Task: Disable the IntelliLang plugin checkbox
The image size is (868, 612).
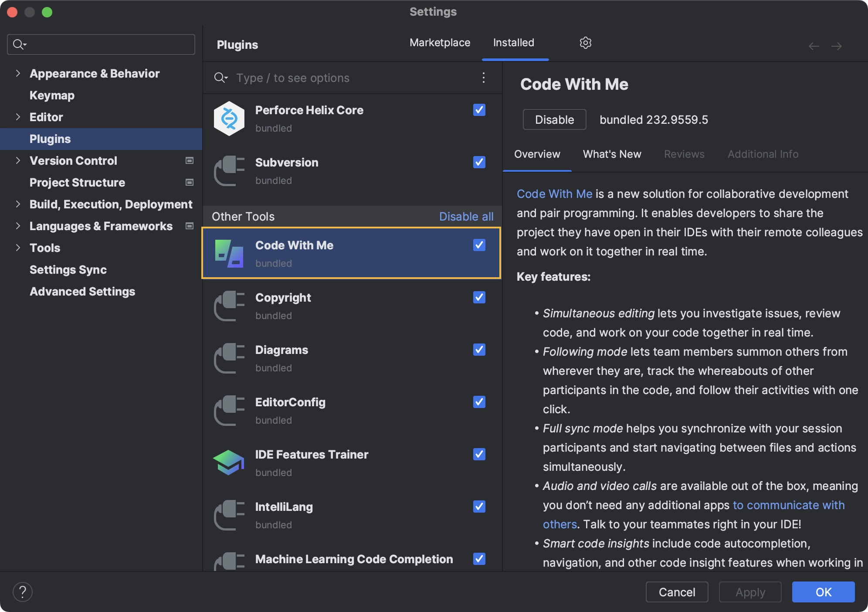Action: (479, 507)
